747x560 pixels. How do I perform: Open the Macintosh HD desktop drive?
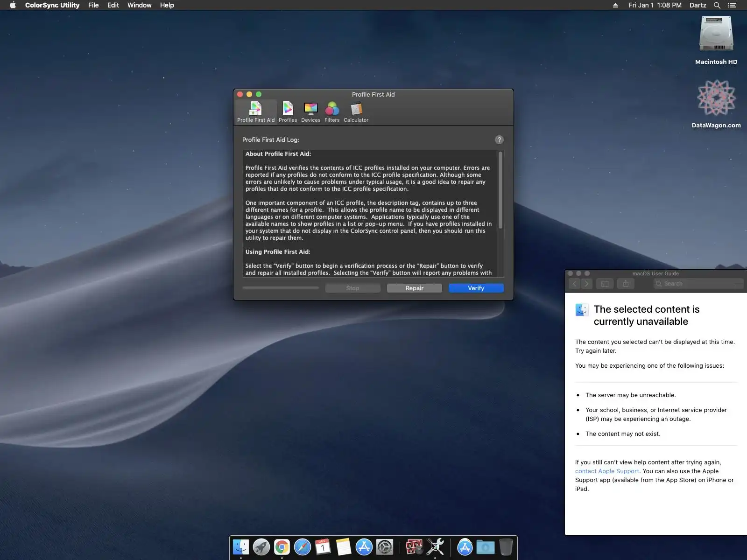point(716,41)
